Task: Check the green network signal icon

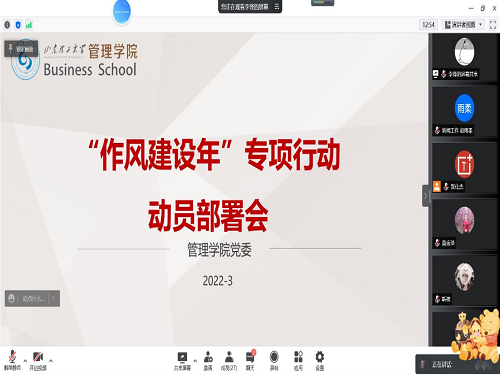Action: coord(29,25)
